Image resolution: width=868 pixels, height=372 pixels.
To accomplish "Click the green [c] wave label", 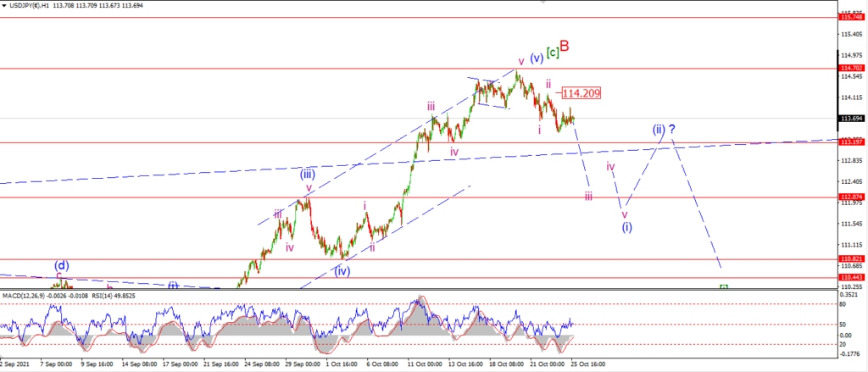I will pos(551,53).
